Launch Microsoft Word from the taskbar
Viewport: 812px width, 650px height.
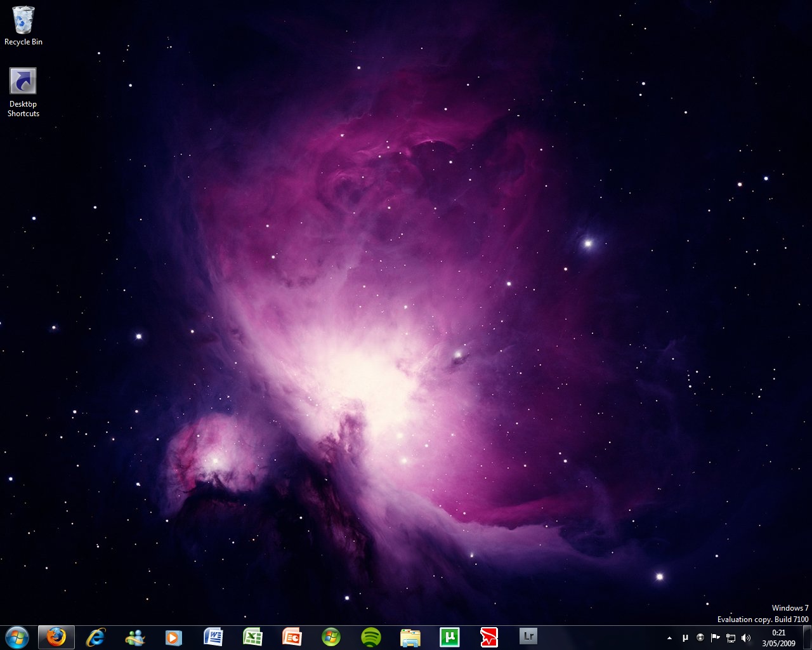[x=214, y=637]
